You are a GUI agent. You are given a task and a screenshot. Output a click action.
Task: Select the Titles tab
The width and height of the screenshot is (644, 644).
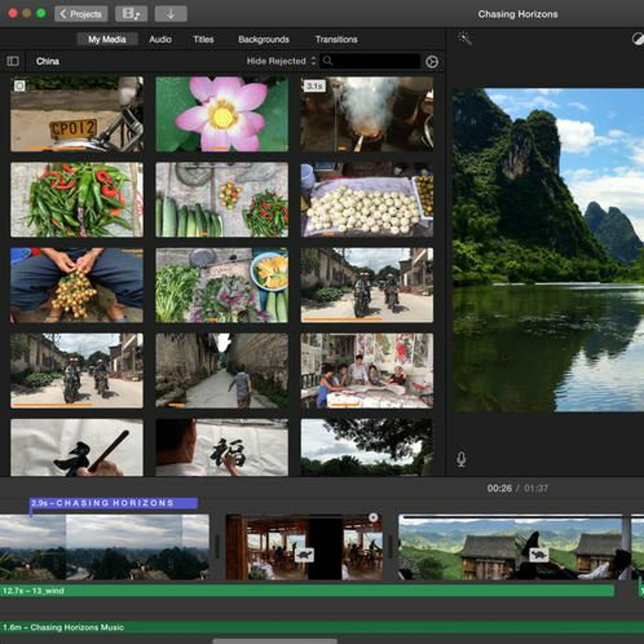pos(203,40)
